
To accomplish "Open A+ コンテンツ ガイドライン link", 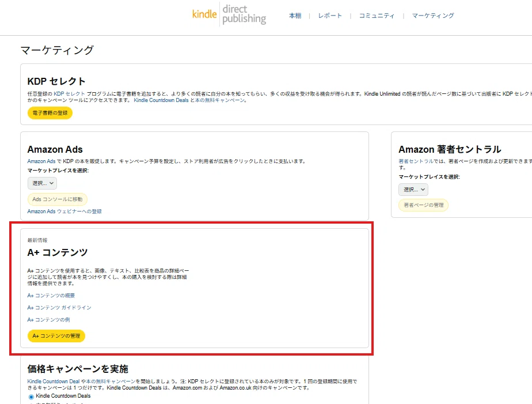I will tap(59, 308).
